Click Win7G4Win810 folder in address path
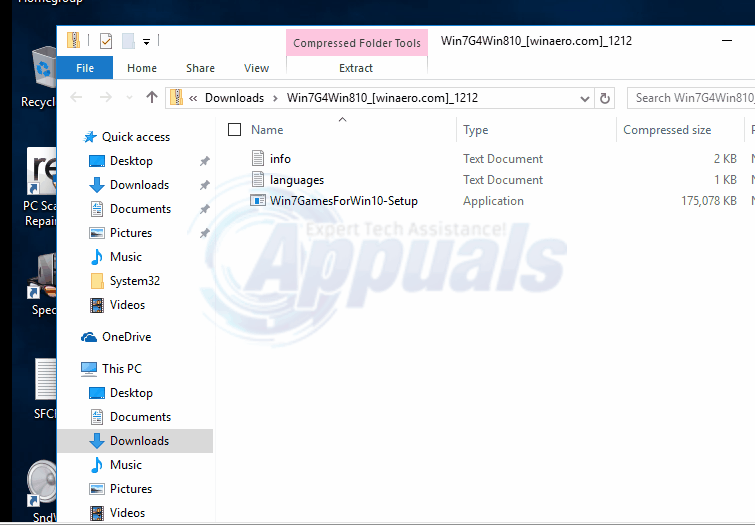The height and width of the screenshot is (526, 755). [382, 98]
